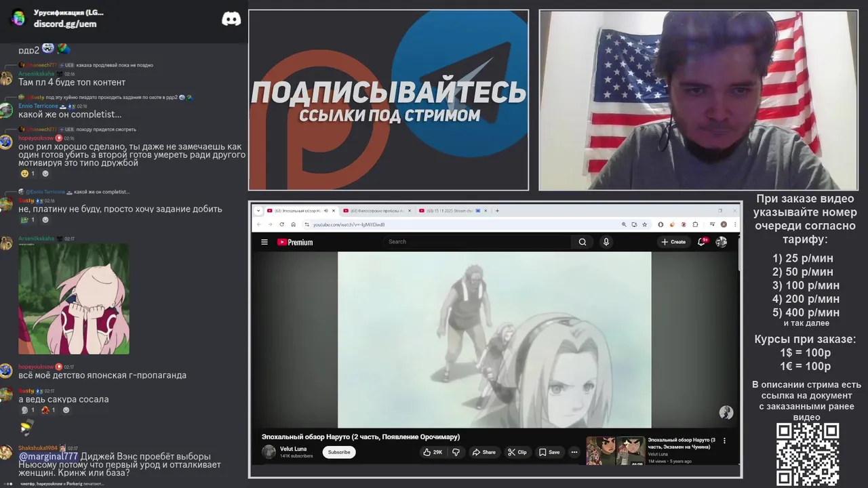The width and height of the screenshot is (868, 488).
Task: Open the suggested video thumbnail with Rock Lee
Action: [x=615, y=451]
